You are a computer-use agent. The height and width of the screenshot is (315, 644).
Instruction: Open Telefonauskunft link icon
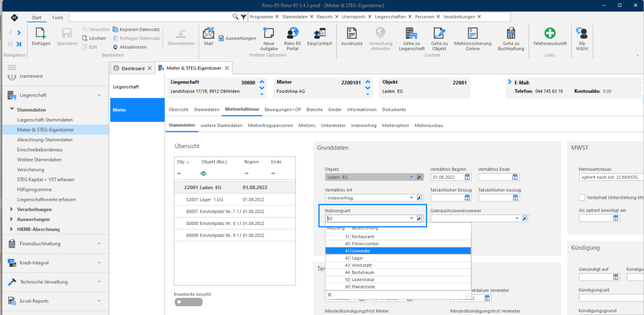coord(549,37)
